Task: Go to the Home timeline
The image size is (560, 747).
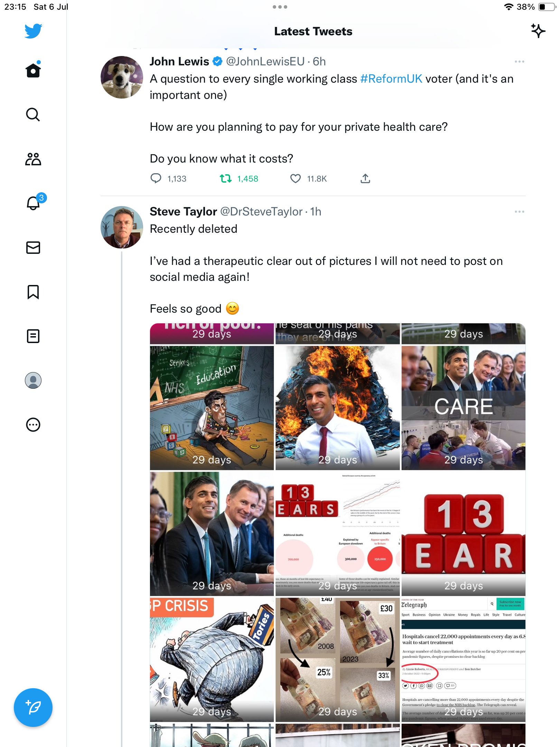Action: tap(33, 70)
